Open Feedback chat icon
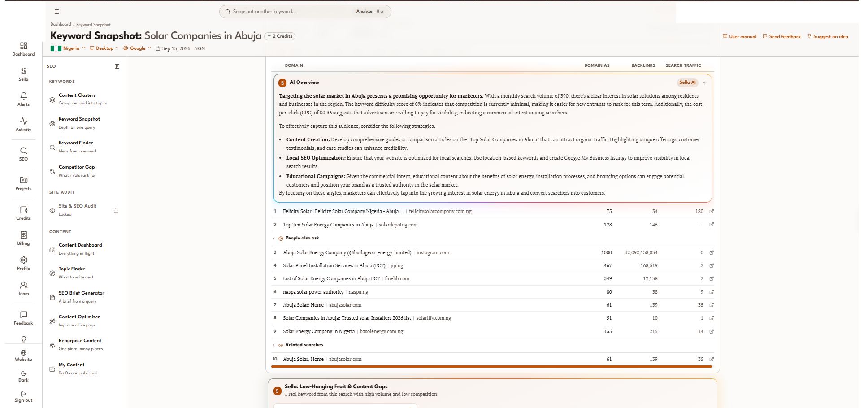Screen dimensions: 868x408 pos(24,315)
